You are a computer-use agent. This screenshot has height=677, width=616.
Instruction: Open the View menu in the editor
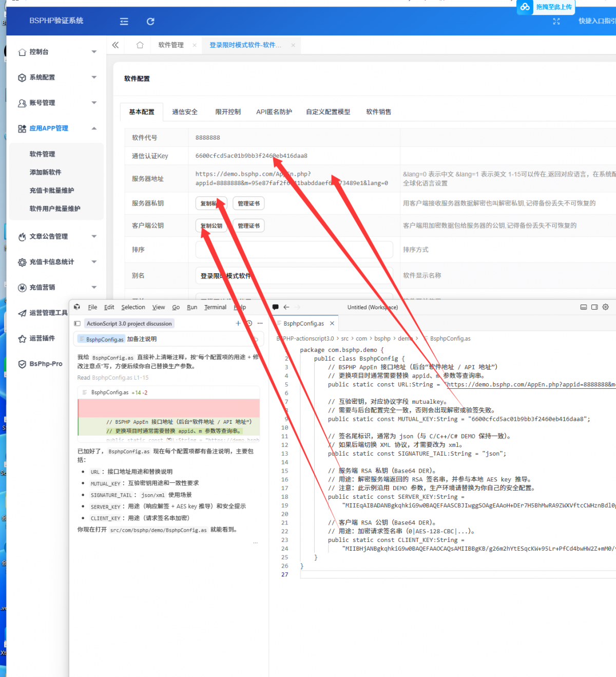(159, 307)
